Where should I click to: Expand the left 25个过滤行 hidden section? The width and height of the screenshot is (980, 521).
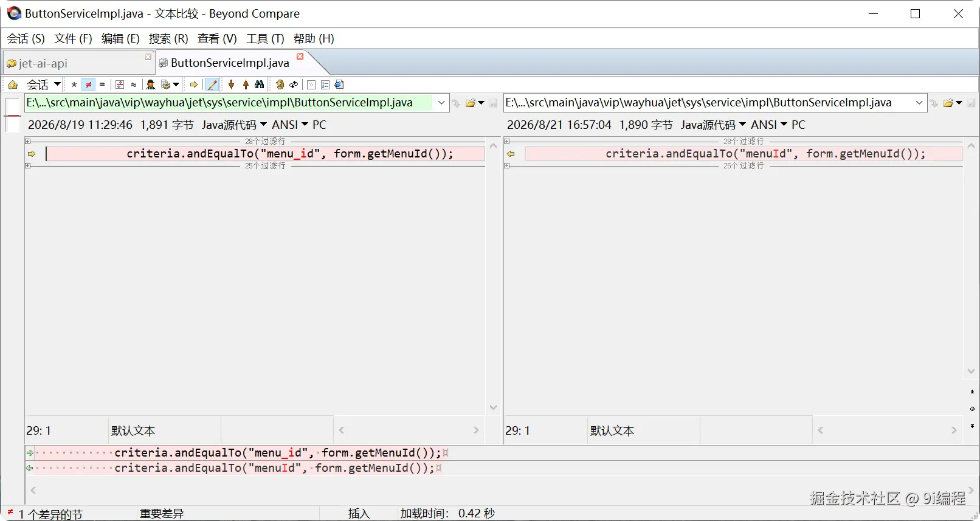click(28, 165)
